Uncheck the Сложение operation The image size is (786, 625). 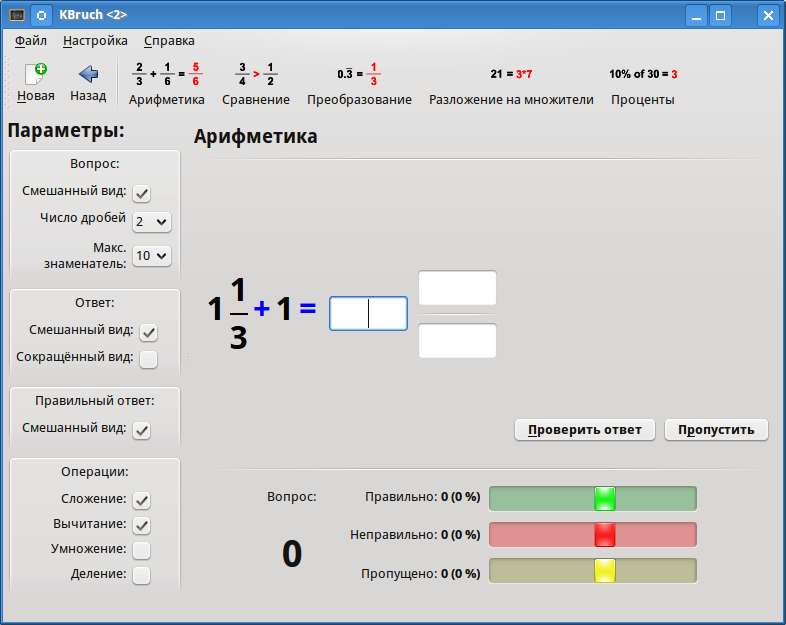tap(141, 500)
